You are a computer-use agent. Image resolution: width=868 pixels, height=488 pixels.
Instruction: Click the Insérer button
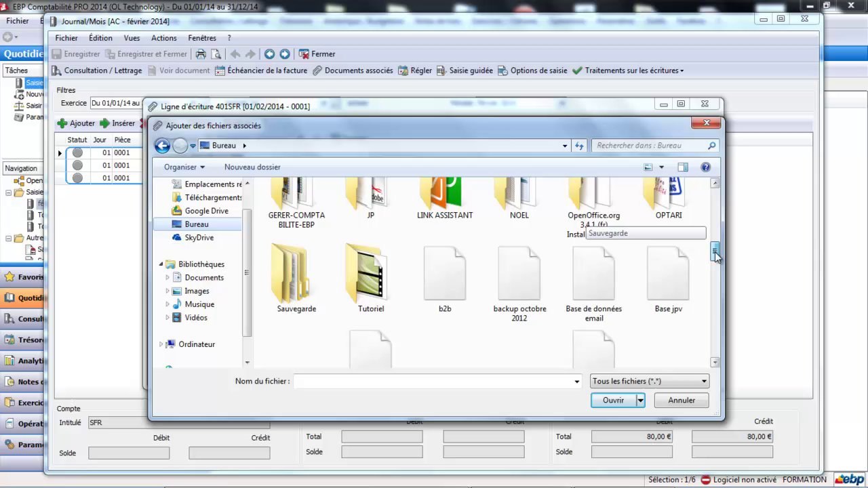coord(117,123)
